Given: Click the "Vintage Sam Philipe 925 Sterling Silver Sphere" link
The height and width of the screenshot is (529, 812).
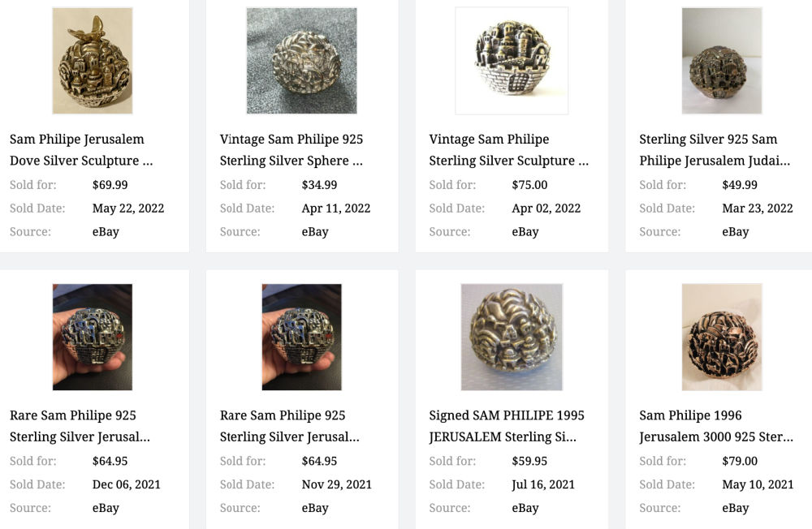Looking at the screenshot, I should [292, 150].
